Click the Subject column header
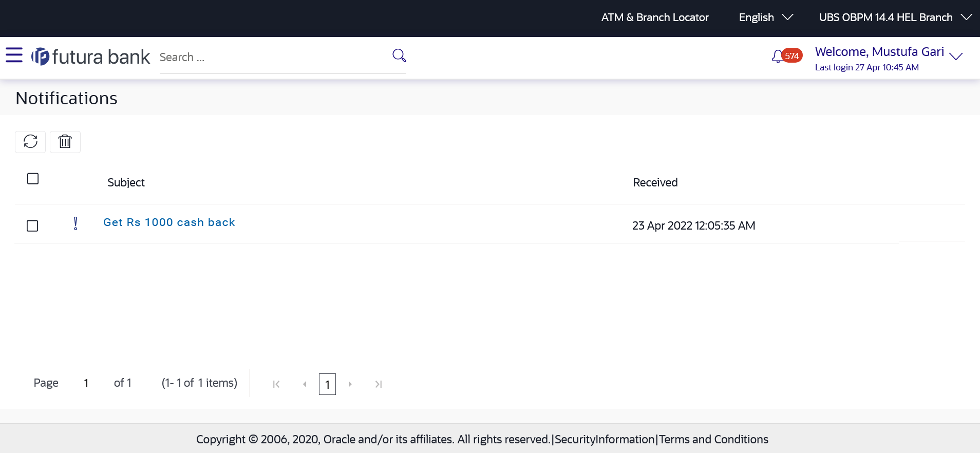980x453 pixels. [x=126, y=182]
